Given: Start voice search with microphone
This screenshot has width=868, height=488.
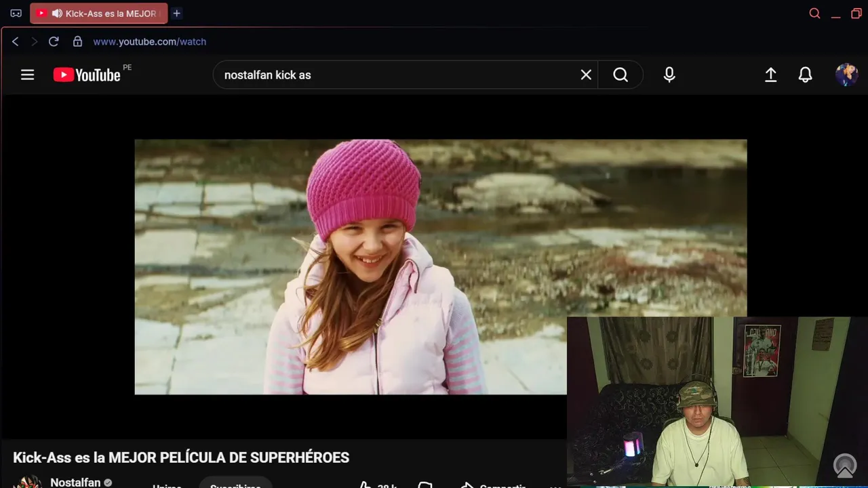Looking at the screenshot, I should [669, 75].
